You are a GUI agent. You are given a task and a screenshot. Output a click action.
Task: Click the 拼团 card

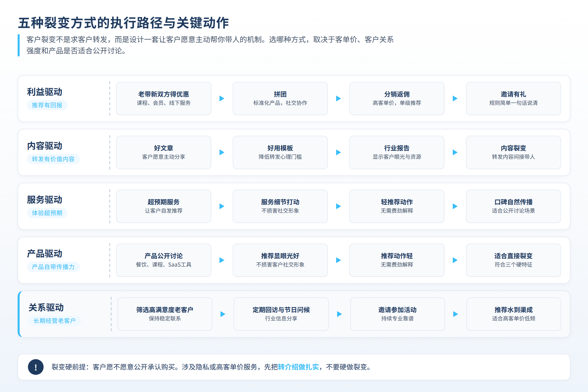point(280,98)
